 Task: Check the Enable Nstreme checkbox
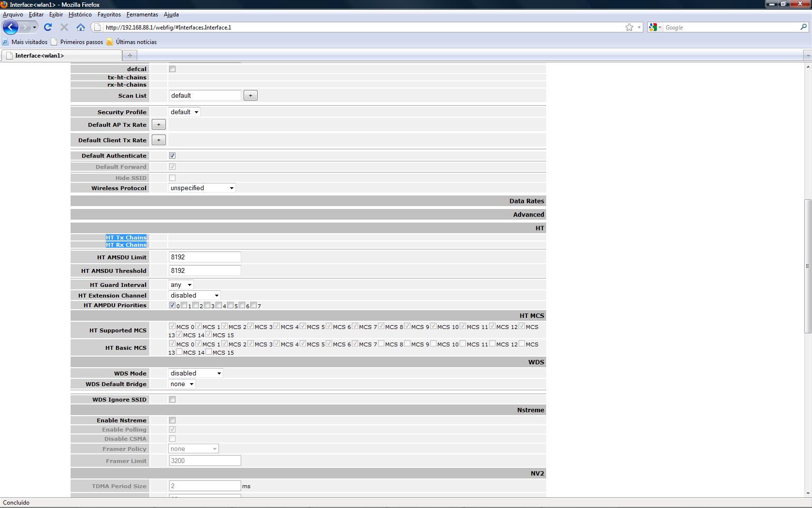pos(172,420)
